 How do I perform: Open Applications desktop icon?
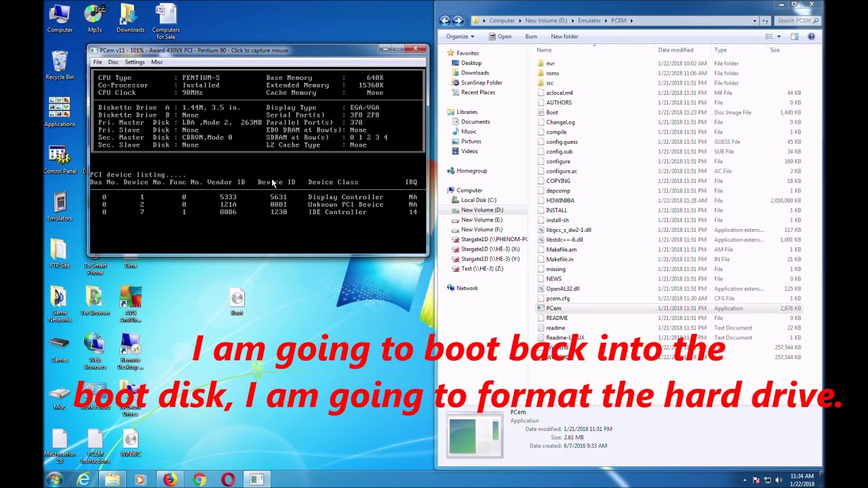[60, 112]
